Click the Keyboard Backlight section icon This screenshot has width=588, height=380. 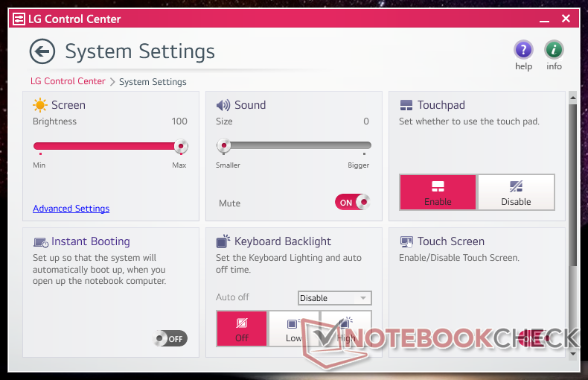pos(223,241)
